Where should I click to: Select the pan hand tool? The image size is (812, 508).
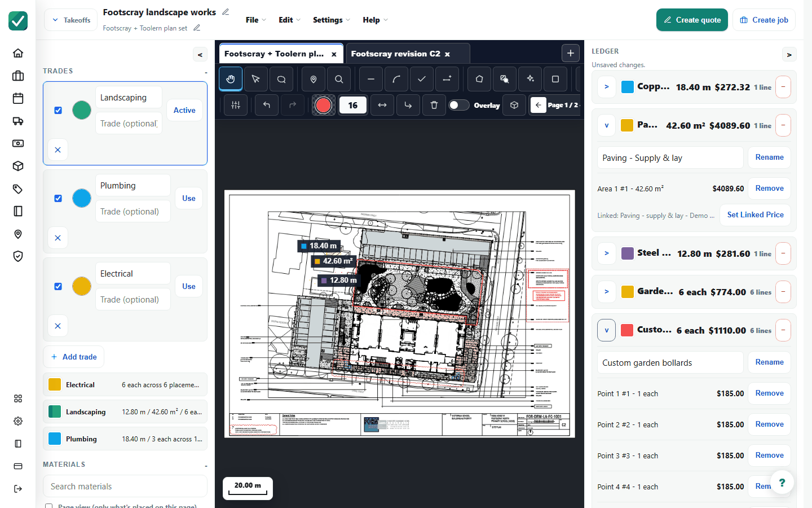click(x=231, y=79)
